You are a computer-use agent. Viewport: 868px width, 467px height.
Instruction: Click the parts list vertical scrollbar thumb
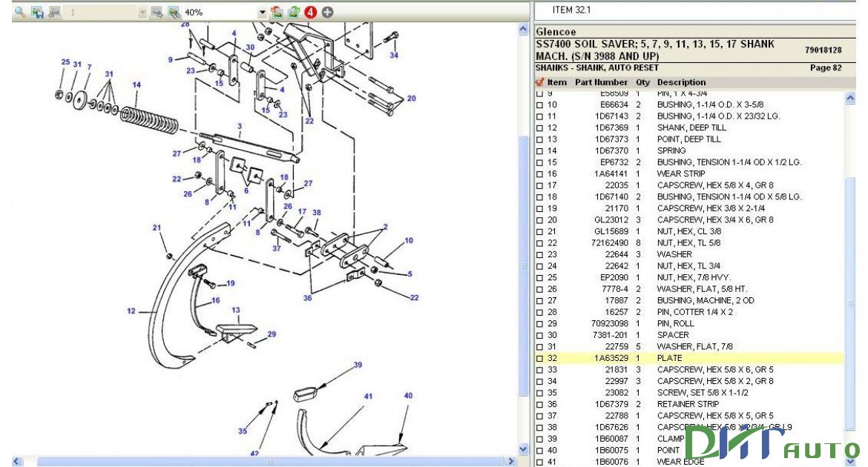point(850,303)
